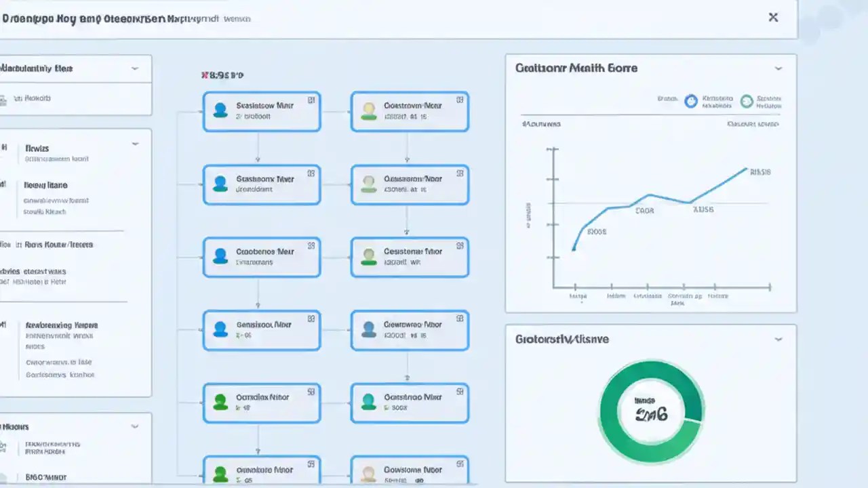
Task: Click the red marker icon above the org chart
Action: tap(205, 75)
